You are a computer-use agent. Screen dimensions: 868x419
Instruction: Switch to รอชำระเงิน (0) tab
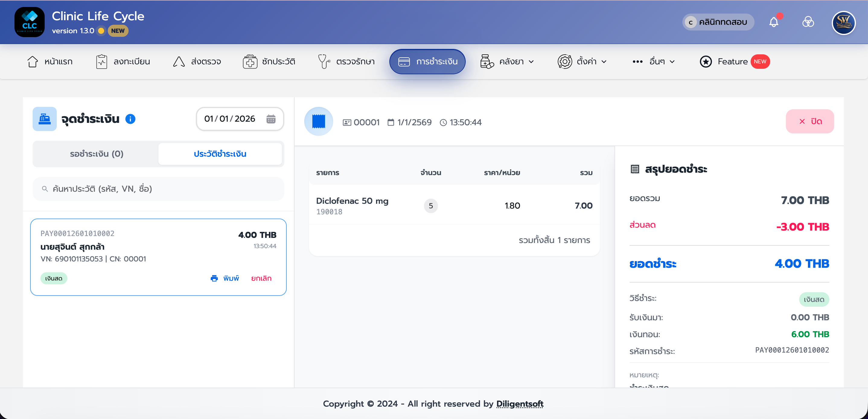96,154
